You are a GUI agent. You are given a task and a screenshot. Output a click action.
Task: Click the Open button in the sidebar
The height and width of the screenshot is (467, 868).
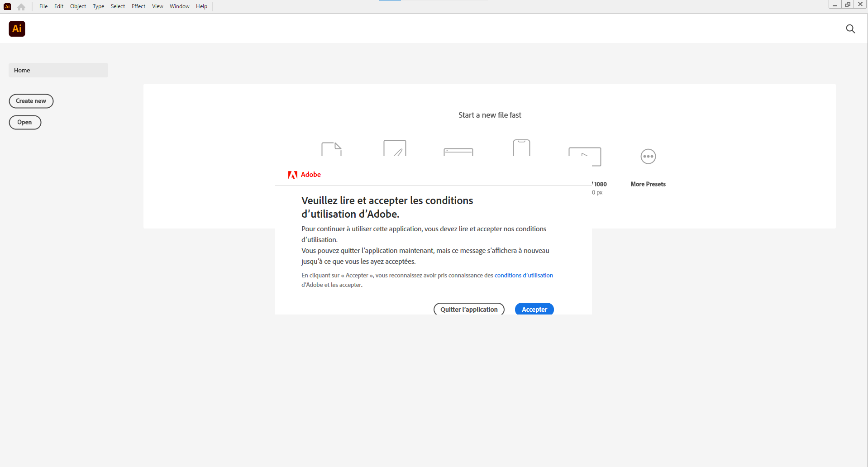[x=25, y=122]
